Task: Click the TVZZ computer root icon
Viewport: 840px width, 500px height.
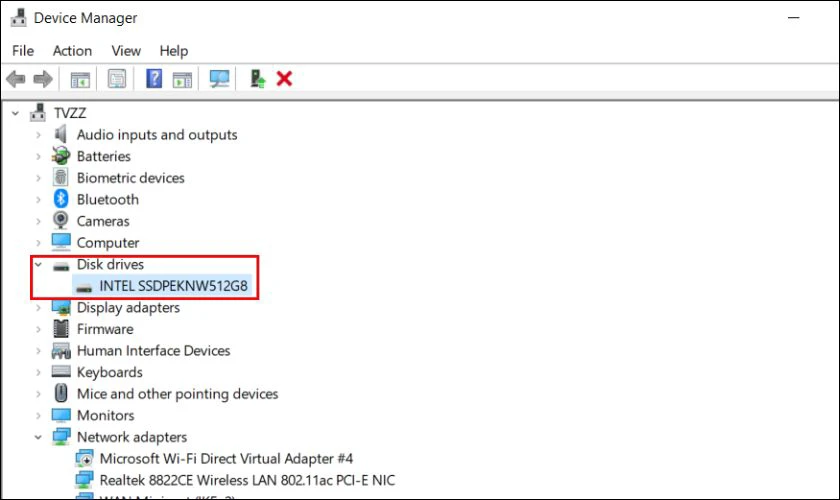Action: coord(38,113)
